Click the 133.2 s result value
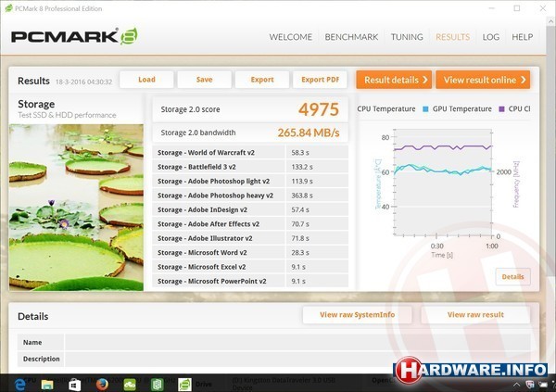The image size is (556, 392). tap(302, 167)
